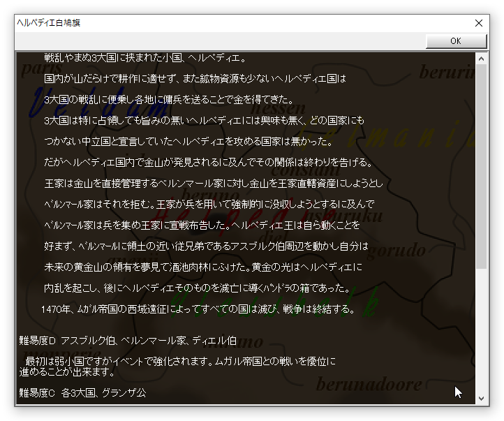The image size is (504, 421).
Task: Click the line beginning 未来の黄金山の領有
Action: click(x=203, y=267)
